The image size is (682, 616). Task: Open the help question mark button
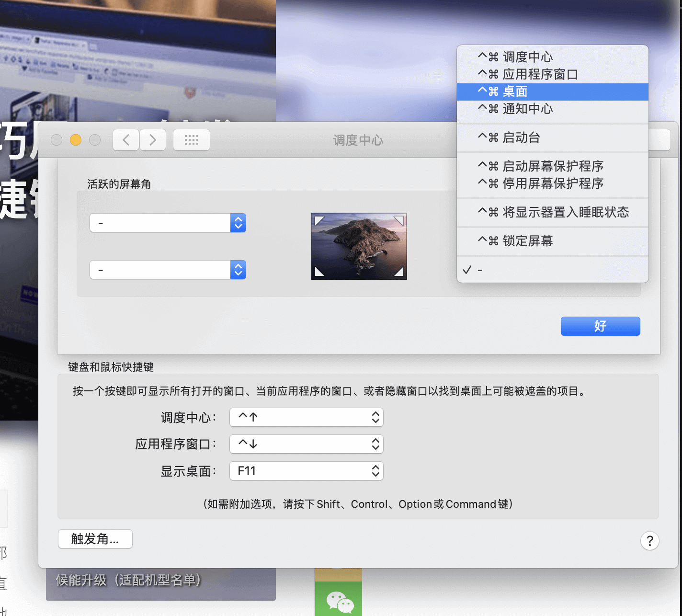click(649, 541)
